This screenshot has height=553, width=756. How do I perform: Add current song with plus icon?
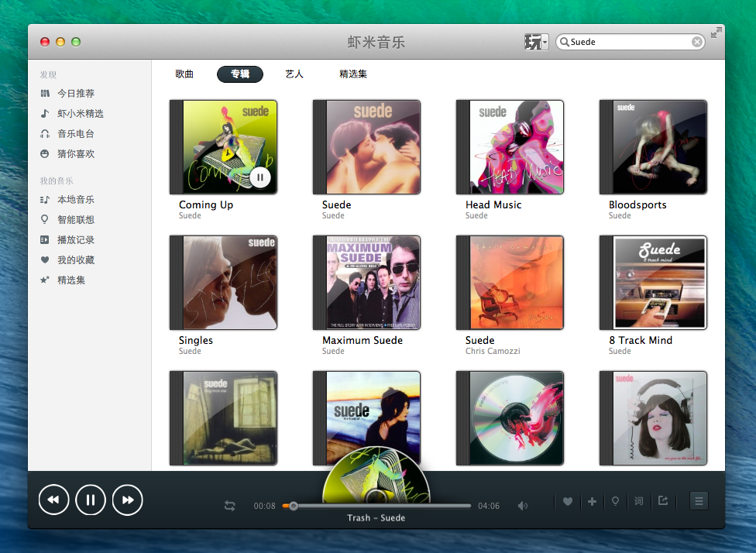click(592, 501)
